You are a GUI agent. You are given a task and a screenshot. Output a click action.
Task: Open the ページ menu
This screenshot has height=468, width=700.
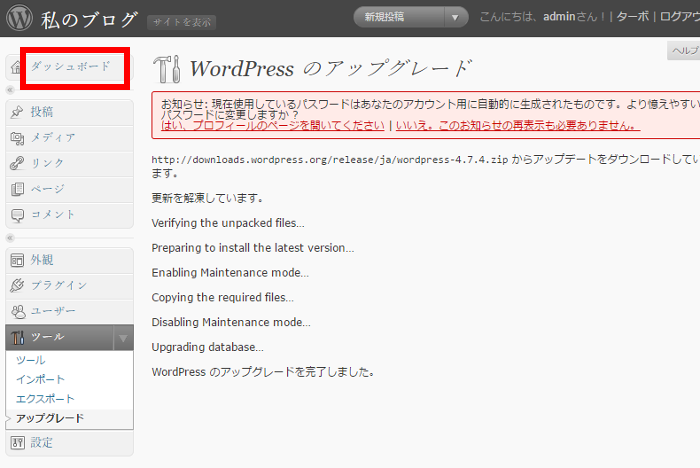(69, 189)
